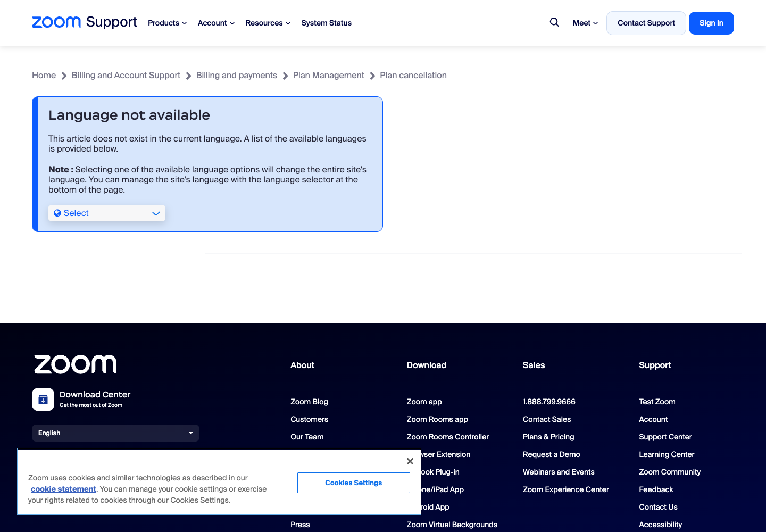
Task: Open Zoom Virtual Backgrounds link
Action: (452, 525)
